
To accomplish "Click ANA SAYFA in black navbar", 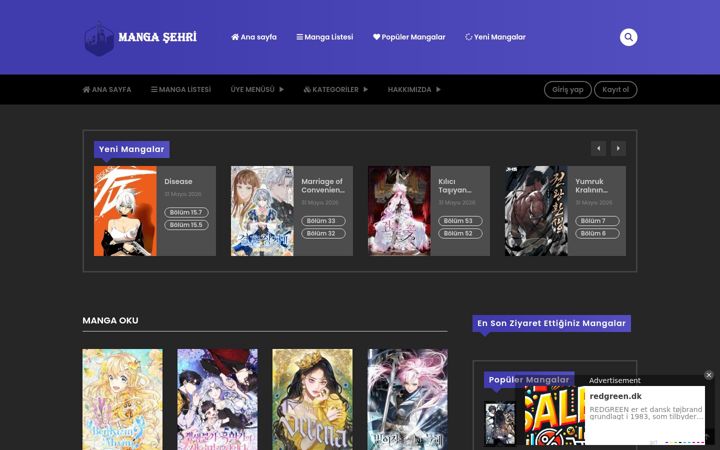I will [107, 90].
